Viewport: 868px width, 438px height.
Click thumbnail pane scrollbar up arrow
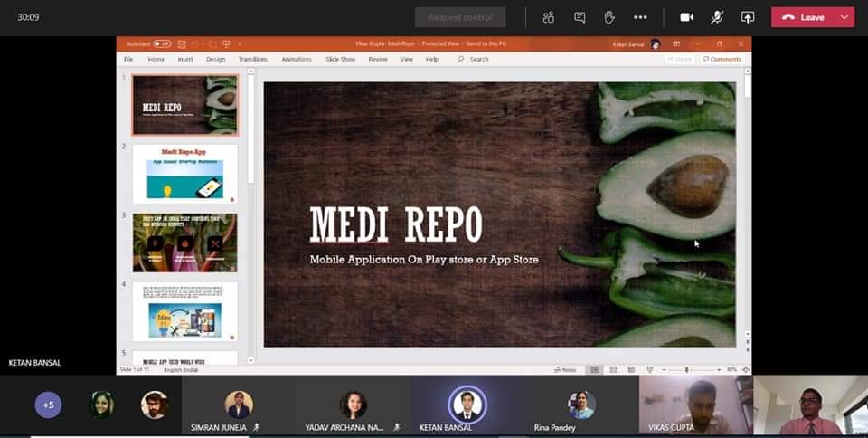click(250, 71)
